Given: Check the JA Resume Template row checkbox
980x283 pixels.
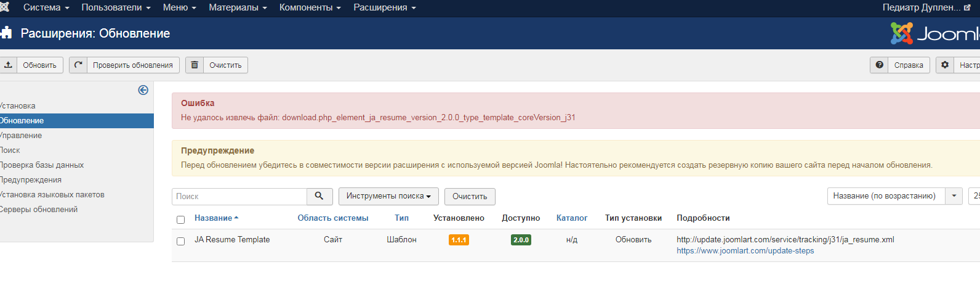Looking at the screenshot, I should coord(180,241).
